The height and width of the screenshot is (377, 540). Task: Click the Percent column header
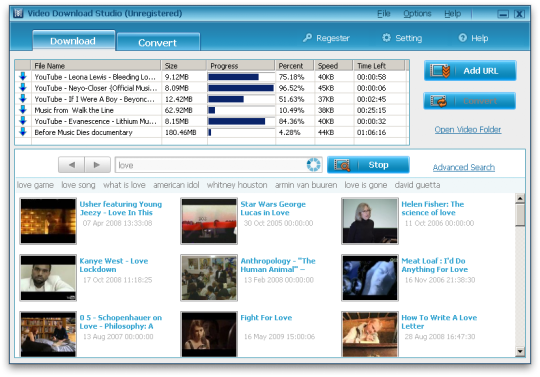point(295,65)
